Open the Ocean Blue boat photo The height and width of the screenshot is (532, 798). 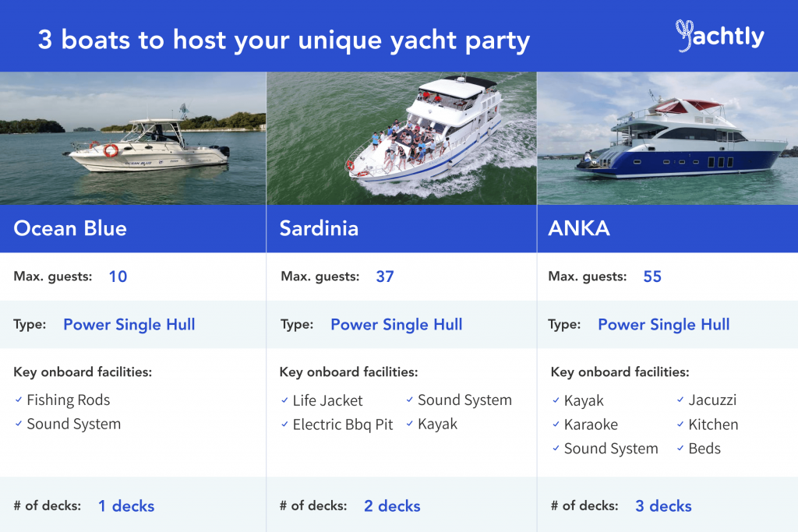(132, 138)
